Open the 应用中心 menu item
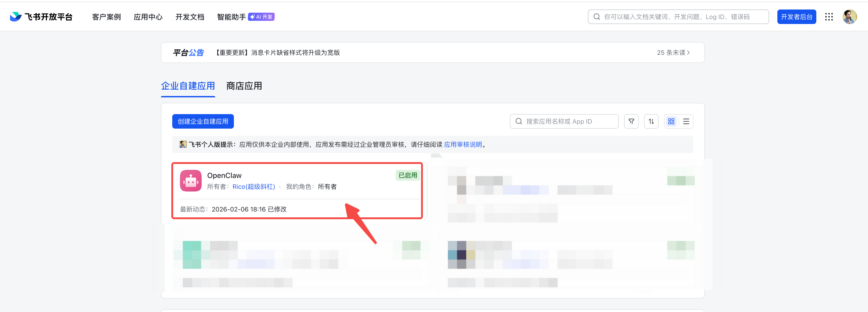Screen dimensions: 868x312 tap(148, 17)
